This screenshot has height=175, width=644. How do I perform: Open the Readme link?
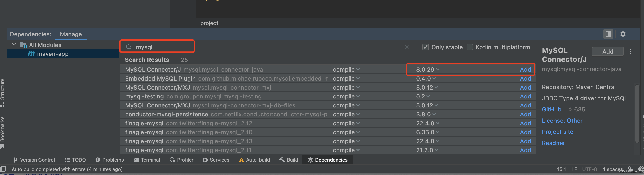tap(553, 143)
